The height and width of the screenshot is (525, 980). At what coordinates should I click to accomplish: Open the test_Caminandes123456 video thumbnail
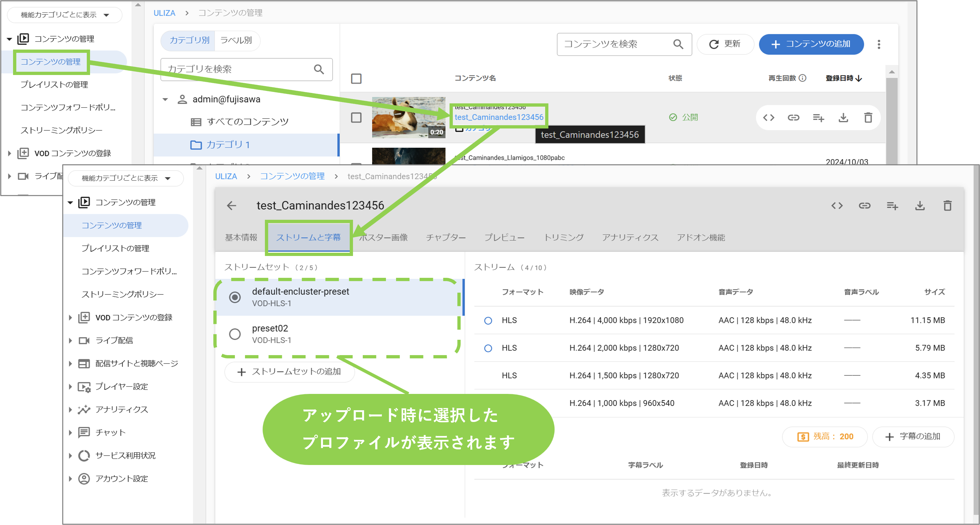point(408,117)
